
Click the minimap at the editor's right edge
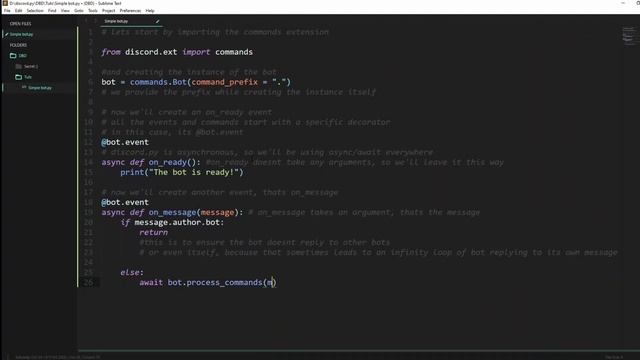[629, 35]
